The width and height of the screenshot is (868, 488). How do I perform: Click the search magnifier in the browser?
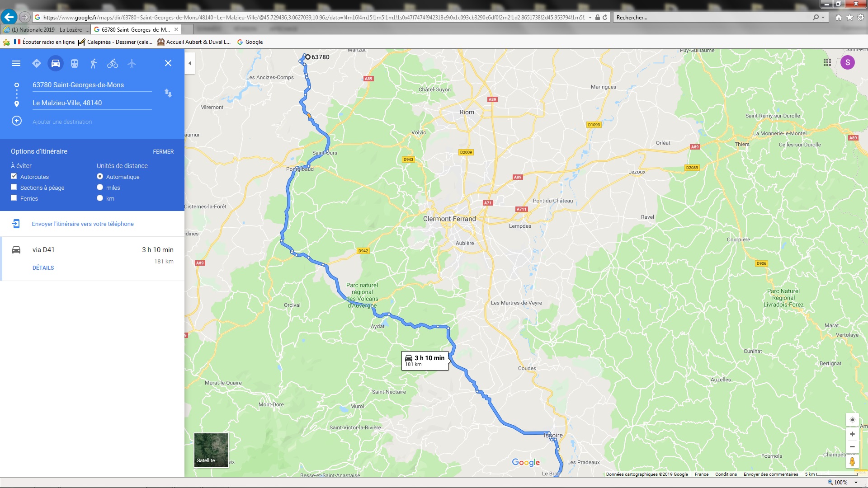click(x=816, y=17)
